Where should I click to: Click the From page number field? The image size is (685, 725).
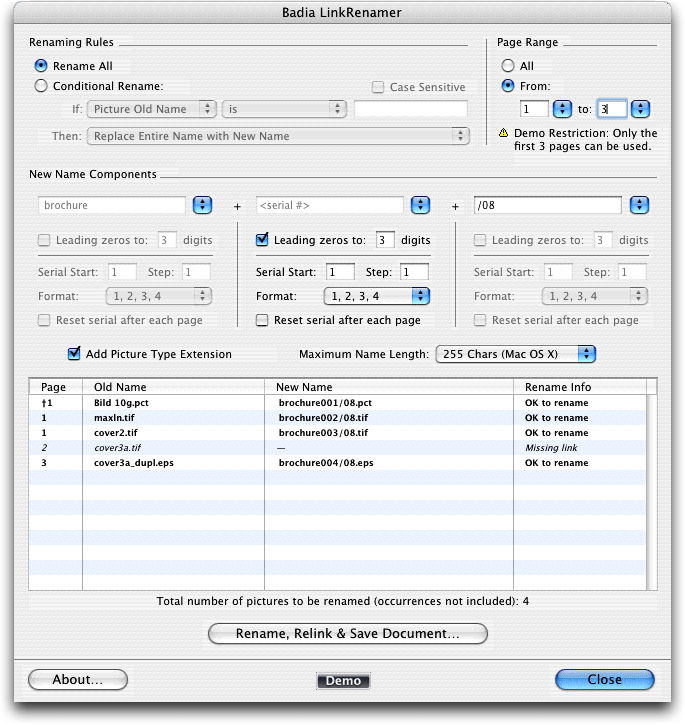coord(534,109)
